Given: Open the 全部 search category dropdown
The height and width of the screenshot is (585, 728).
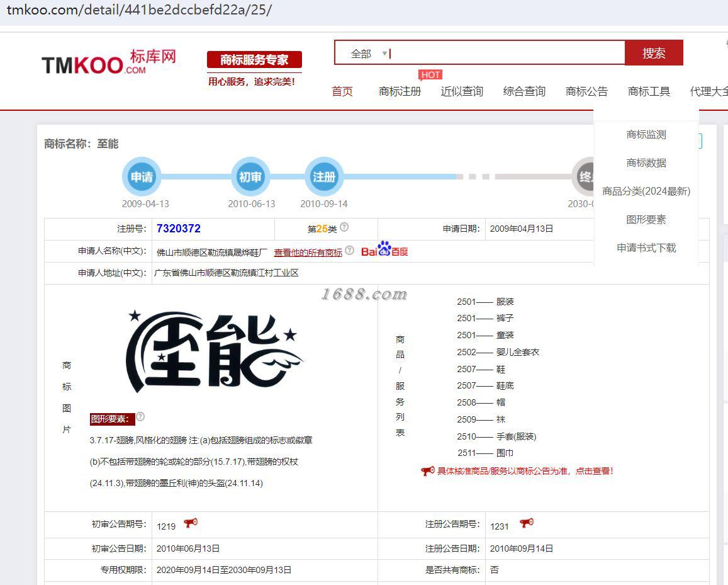Looking at the screenshot, I should click(369, 54).
